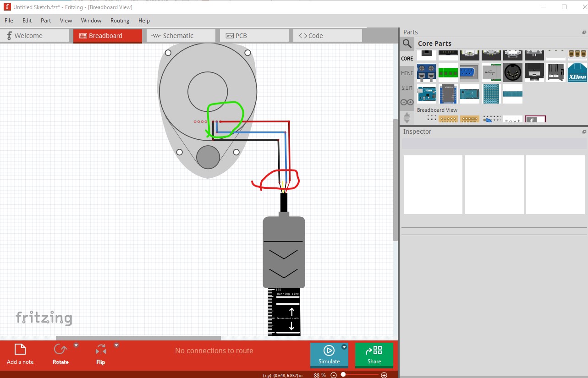The image size is (588, 378).
Task: Open the Arduino infinity-logo parts bin
Action: tap(407, 102)
